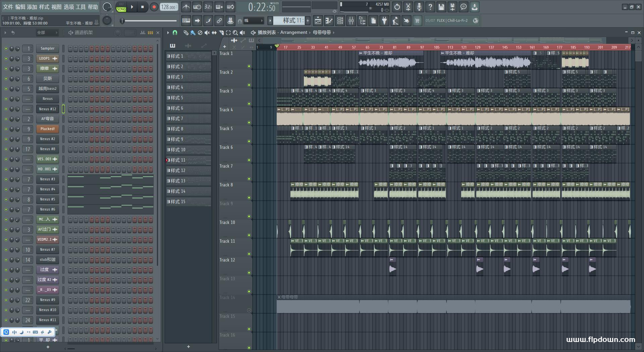The height and width of the screenshot is (352, 644).
Task: Open the 帮助 menu
Action: click(x=93, y=7)
